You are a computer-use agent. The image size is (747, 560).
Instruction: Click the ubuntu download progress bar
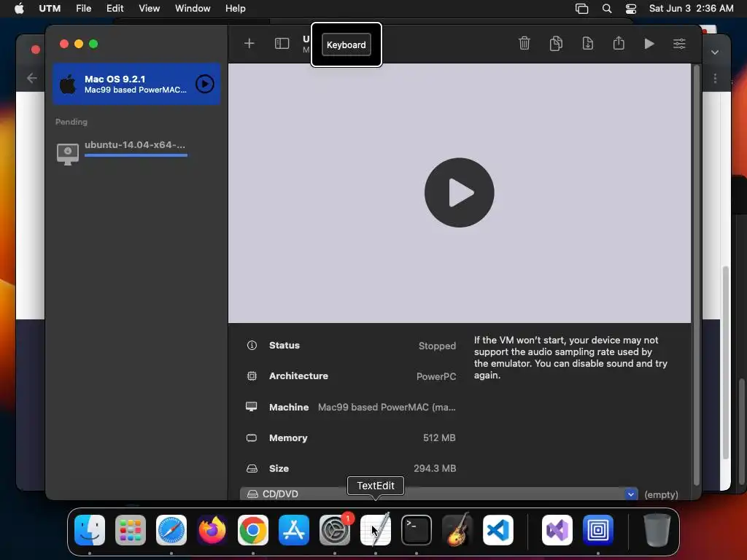click(136, 155)
